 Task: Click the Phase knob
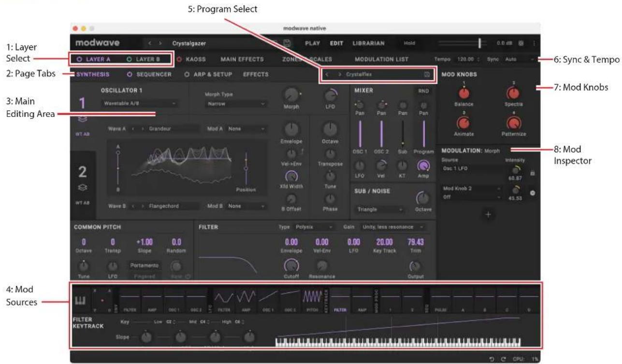point(330,199)
